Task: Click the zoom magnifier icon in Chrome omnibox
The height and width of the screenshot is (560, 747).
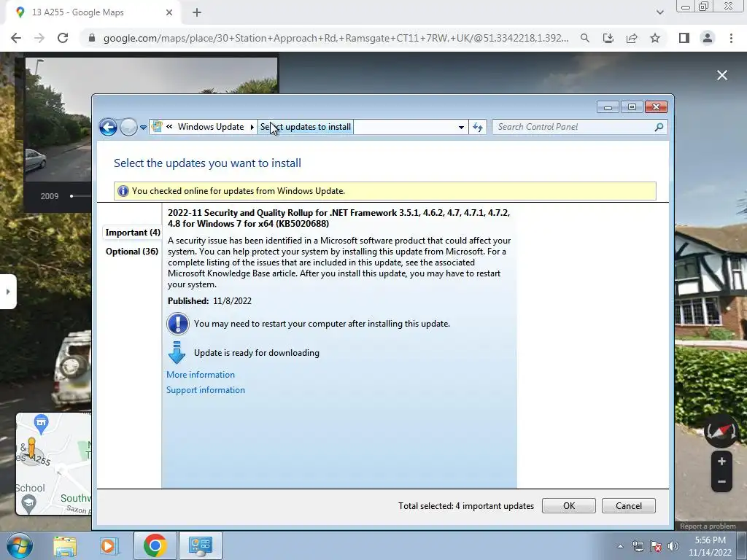Action: 585,38
